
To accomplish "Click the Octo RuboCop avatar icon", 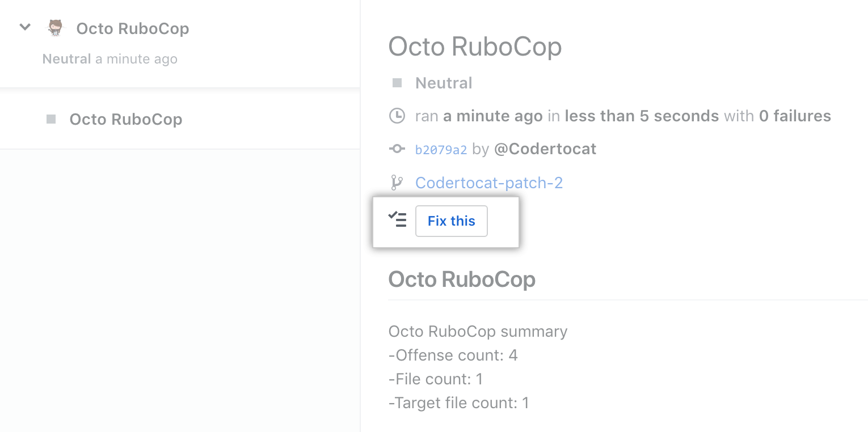I will (x=55, y=27).
